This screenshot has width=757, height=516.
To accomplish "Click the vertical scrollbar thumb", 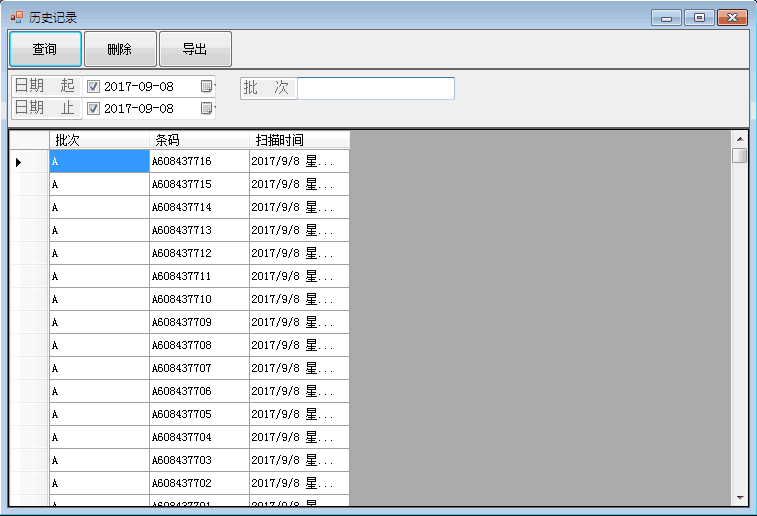I will 740,156.
